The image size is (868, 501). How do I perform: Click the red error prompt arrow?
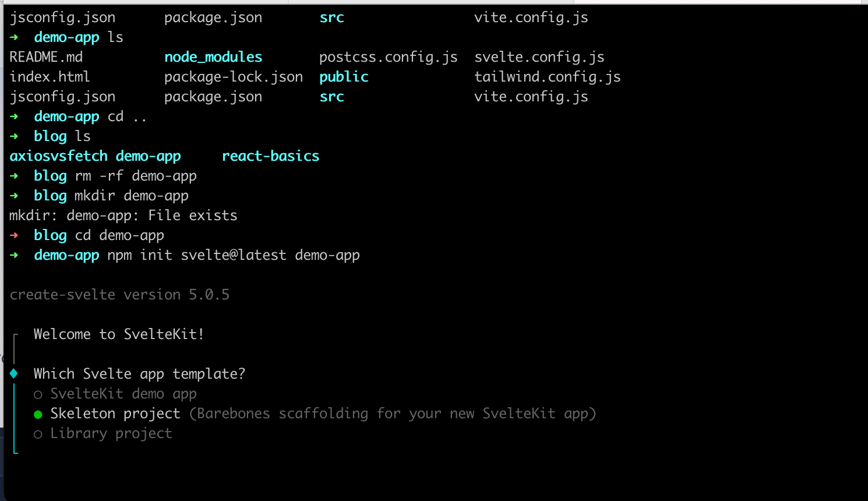[x=14, y=235]
